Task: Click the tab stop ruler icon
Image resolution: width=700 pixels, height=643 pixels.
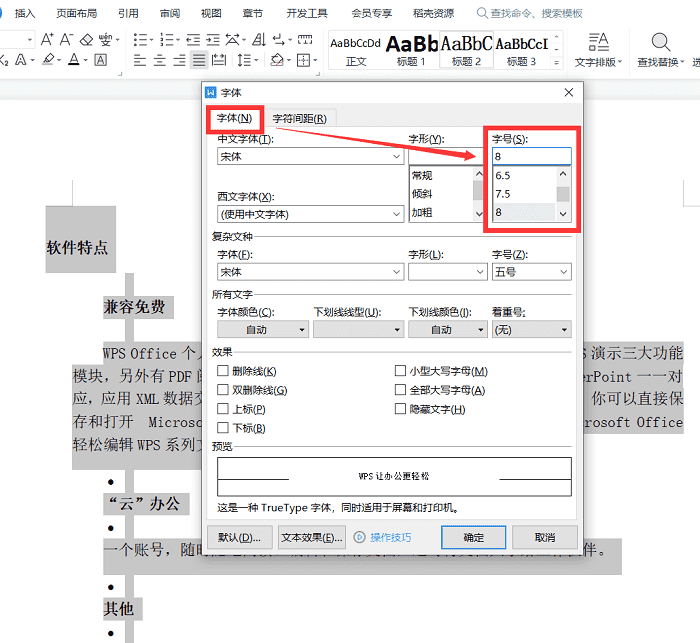Action: click(x=305, y=40)
